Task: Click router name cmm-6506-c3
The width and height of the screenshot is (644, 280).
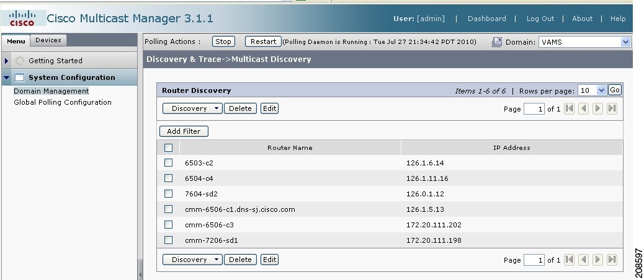Action: (210, 225)
